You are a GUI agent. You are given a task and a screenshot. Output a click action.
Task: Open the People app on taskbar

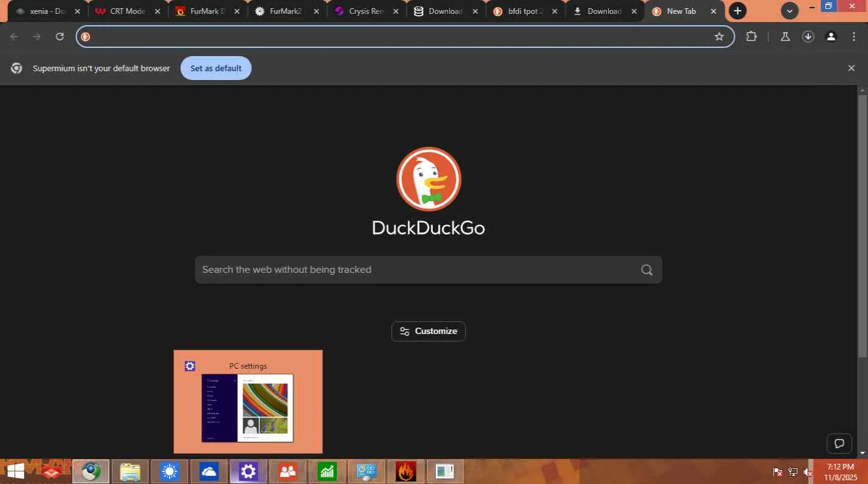pyautogui.click(x=288, y=471)
